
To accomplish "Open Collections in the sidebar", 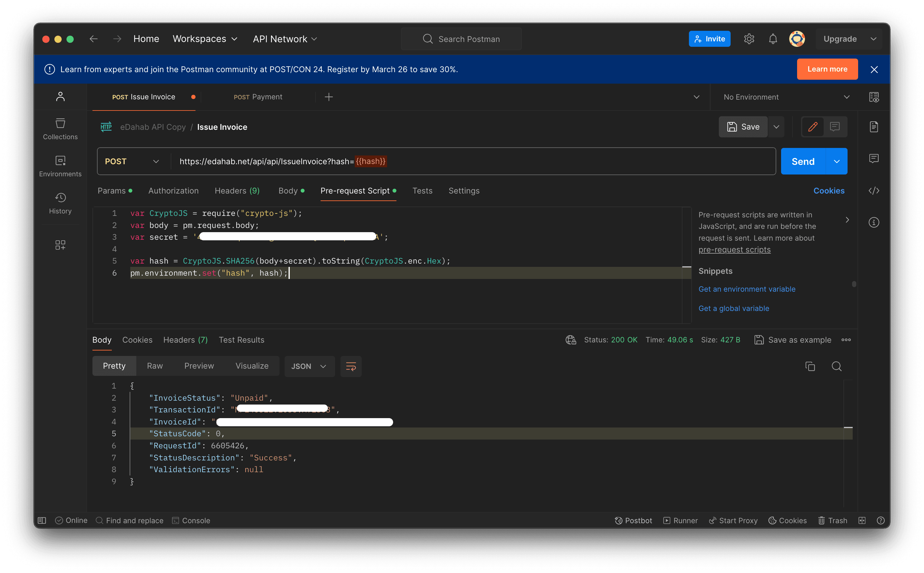I will [x=60, y=129].
